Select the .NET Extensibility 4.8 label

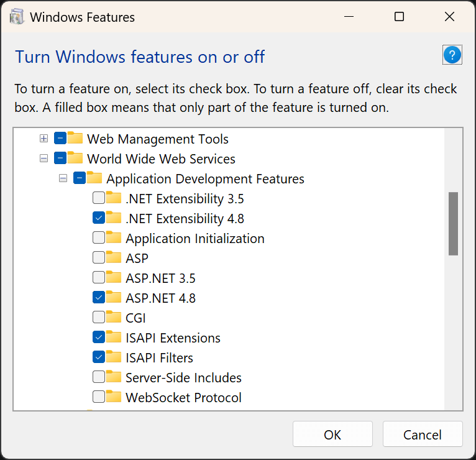coord(185,219)
